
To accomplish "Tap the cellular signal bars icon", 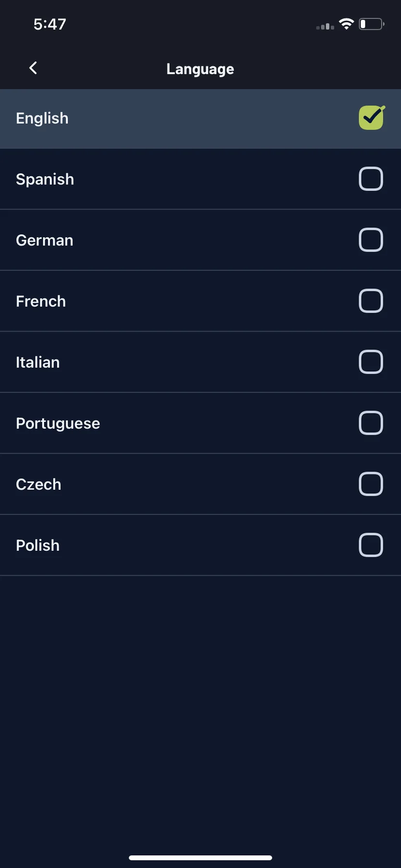I will 325,26.
